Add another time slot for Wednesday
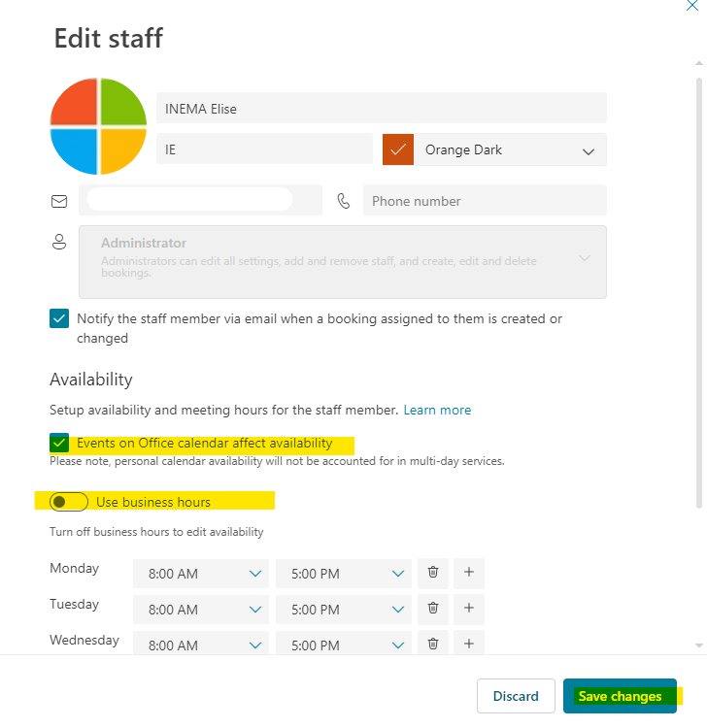The image size is (707, 728). [469, 644]
